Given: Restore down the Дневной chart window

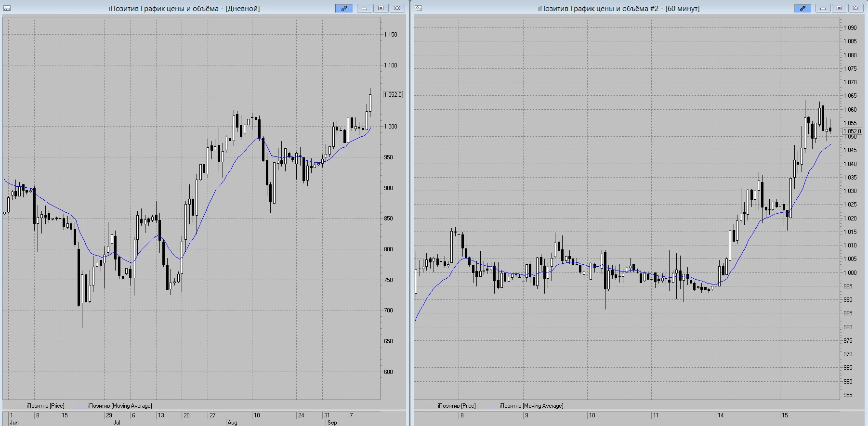Looking at the screenshot, I should click(x=381, y=8).
